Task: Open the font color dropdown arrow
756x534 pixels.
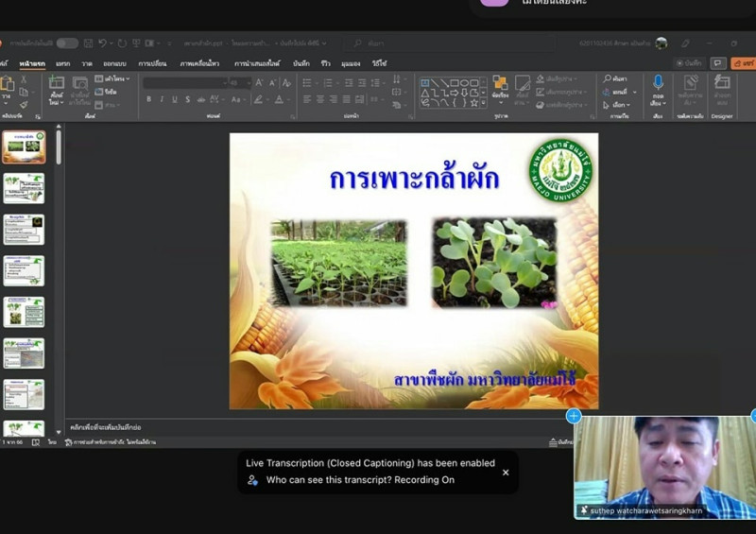Action: pos(289,99)
